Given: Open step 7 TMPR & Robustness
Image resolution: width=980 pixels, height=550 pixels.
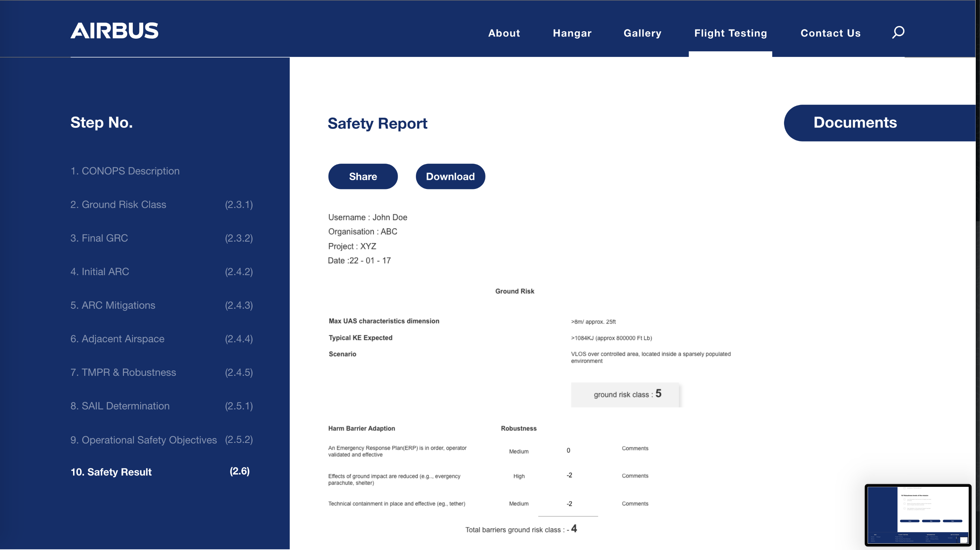Looking at the screenshot, I should click(123, 372).
